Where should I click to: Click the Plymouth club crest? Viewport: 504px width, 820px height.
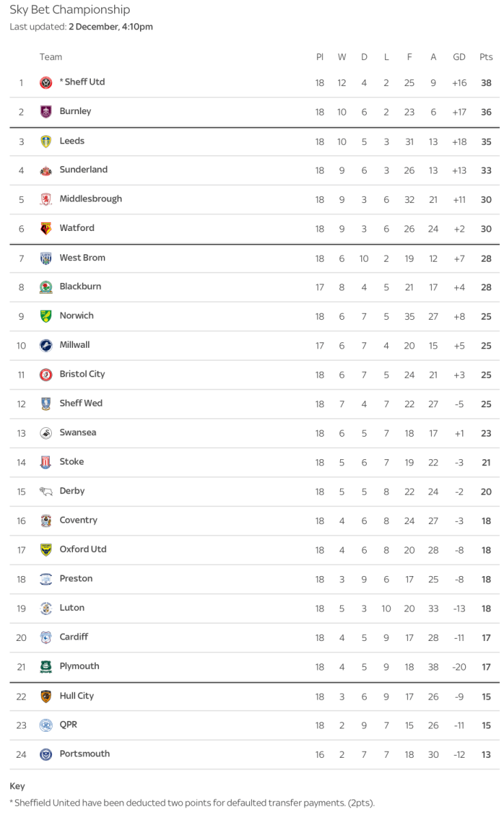click(x=46, y=667)
